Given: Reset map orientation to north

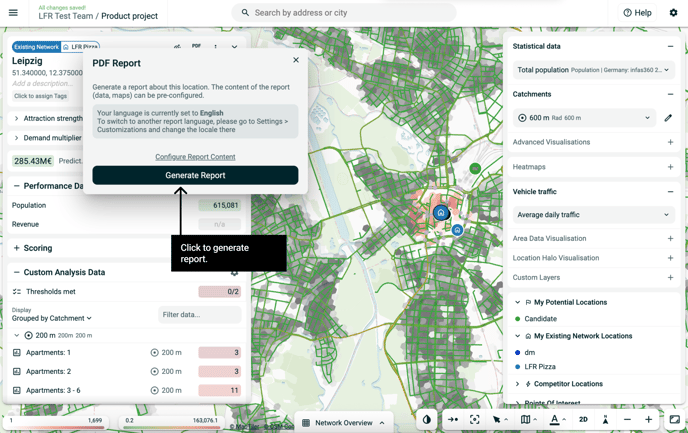Looking at the screenshot, I should point(606,420).
